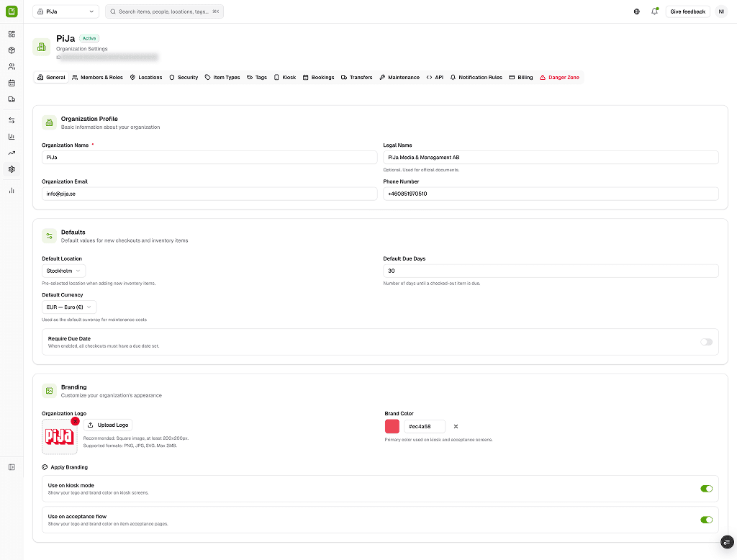Image resolution: width=737 pixels, height=560 pixels.
Task: Select the settings gear icon in sidebar
Action: tap(12, 169)
